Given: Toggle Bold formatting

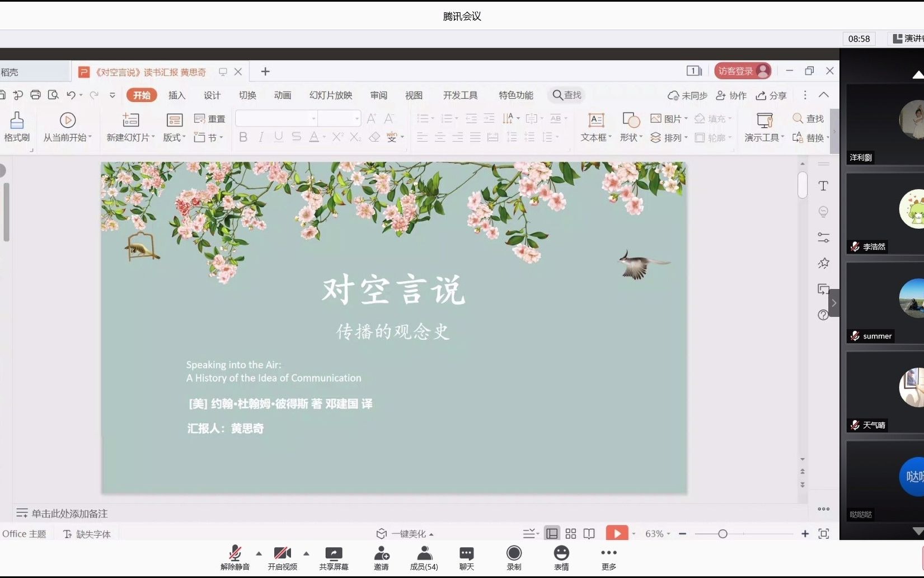Looking at the screenshot, I should pos(243,137).
